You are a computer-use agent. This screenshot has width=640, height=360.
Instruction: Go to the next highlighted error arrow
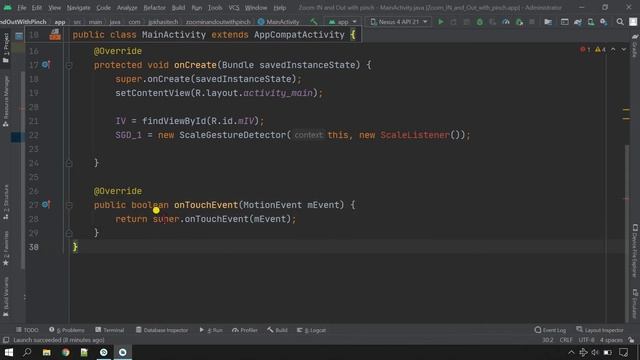[x=624, y=49]
